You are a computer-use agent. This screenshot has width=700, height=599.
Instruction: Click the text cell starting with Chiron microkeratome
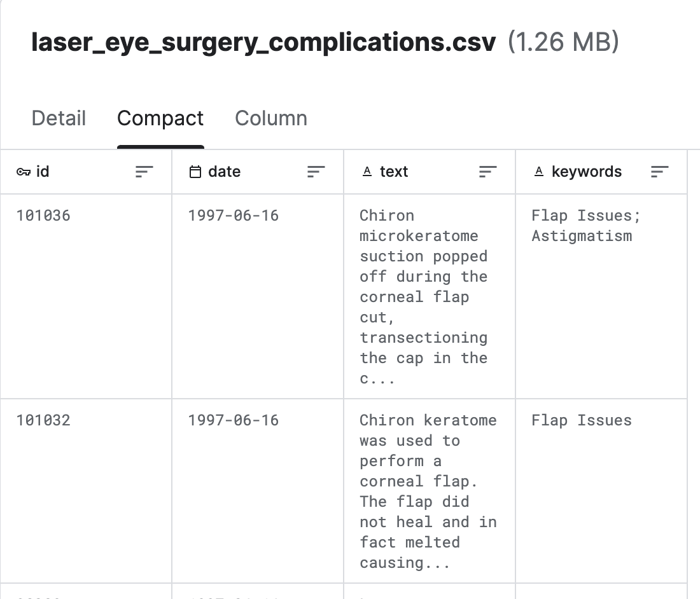coord(423,296)
